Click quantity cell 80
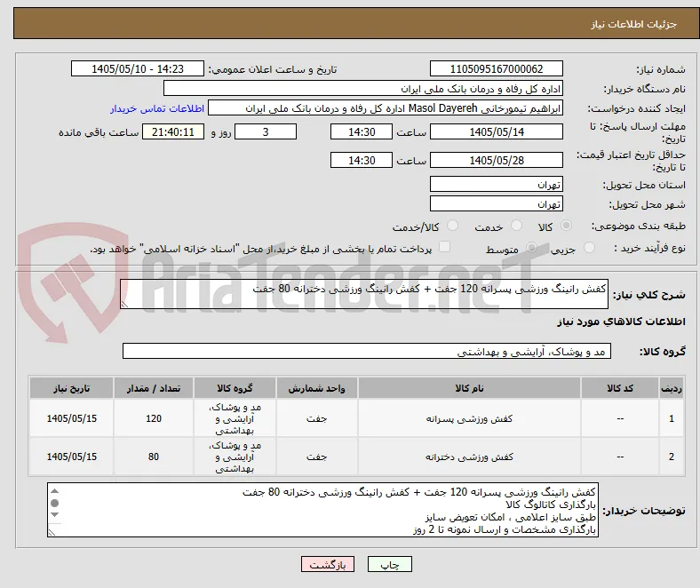 (x=154, y=457)
